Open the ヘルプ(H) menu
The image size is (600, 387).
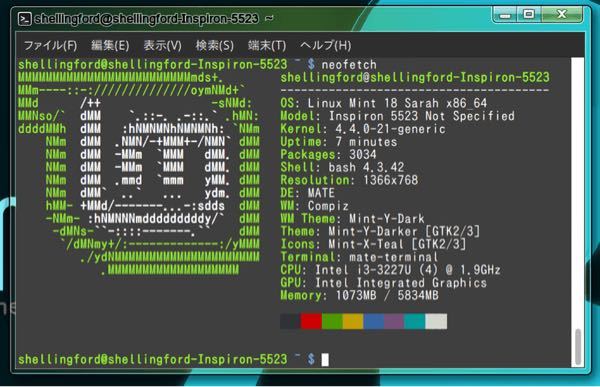coord(326,46)
